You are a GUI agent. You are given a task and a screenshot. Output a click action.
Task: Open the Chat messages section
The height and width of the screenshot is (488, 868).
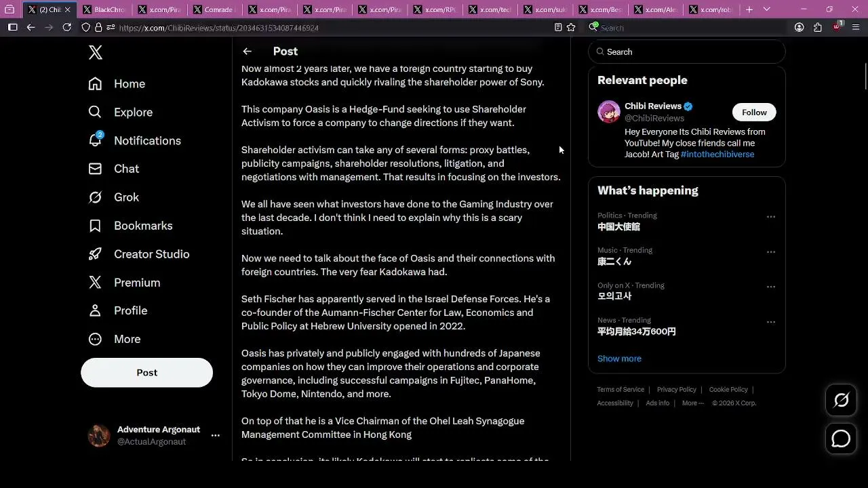pyautogui.click(x=113, y=169)
